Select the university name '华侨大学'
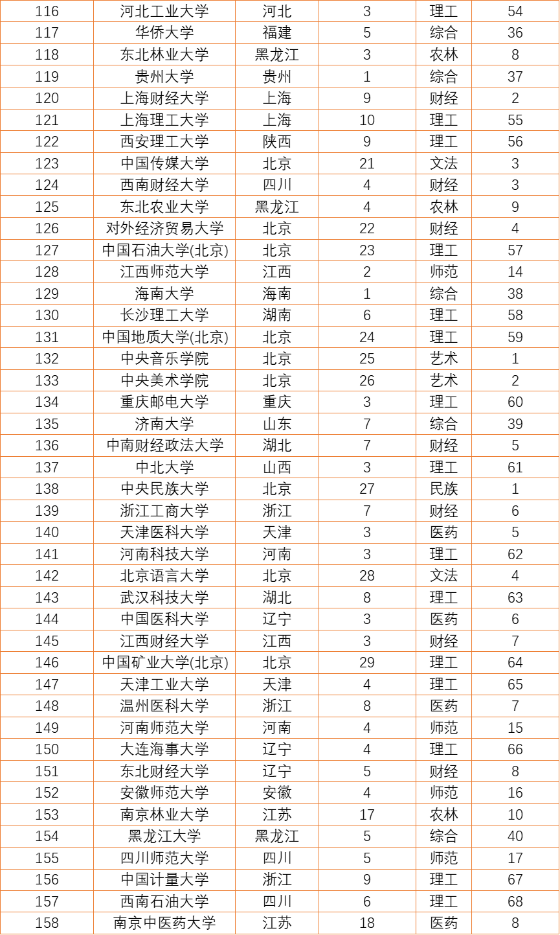The image size is (560, 935). pyautogui.click(x=164, y=32)
